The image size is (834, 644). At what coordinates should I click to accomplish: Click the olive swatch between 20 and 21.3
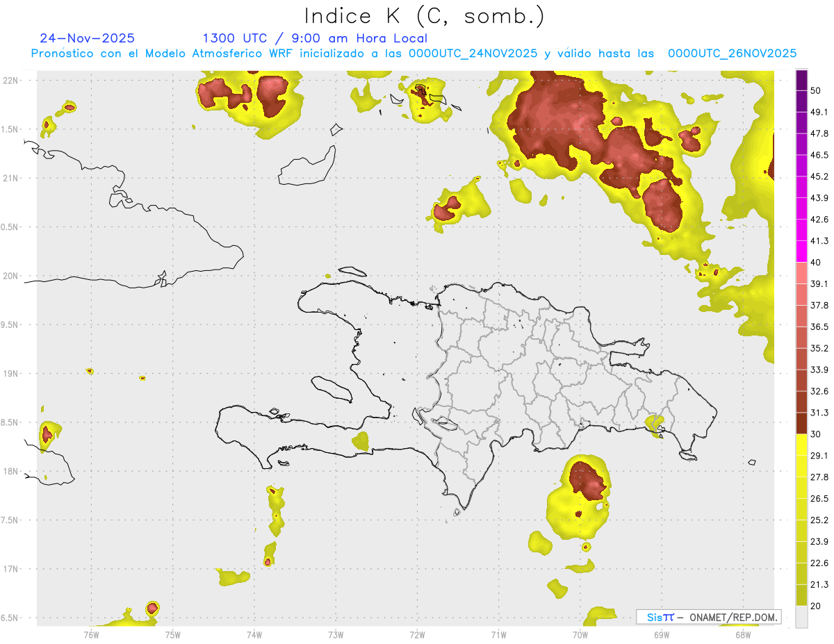(x=801, y=595)
